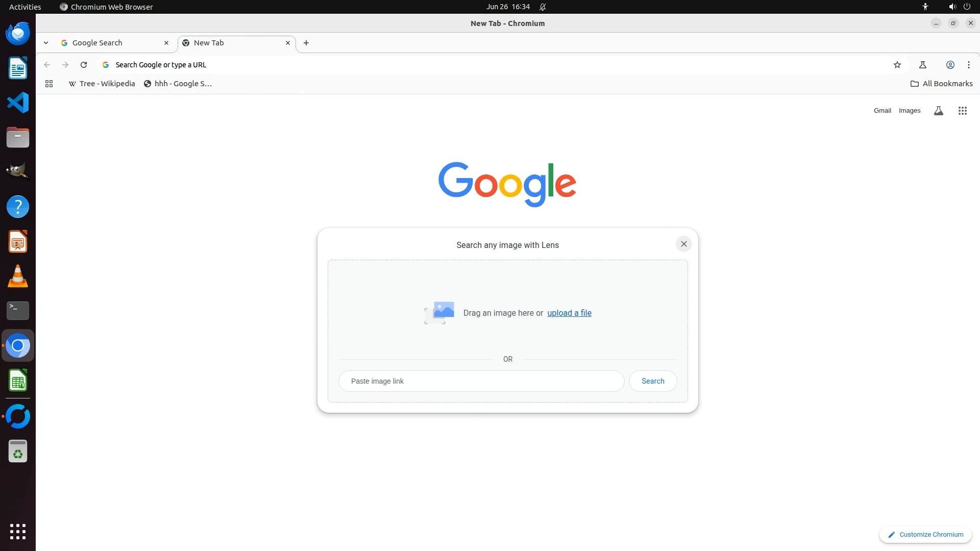Open the profile avatar icon
Screen dimensions: 980x551
950,65
